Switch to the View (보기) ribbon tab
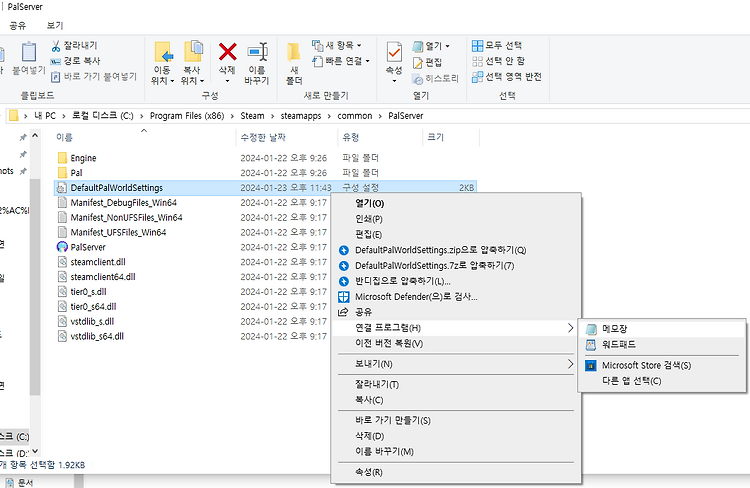 pos(55,25)
